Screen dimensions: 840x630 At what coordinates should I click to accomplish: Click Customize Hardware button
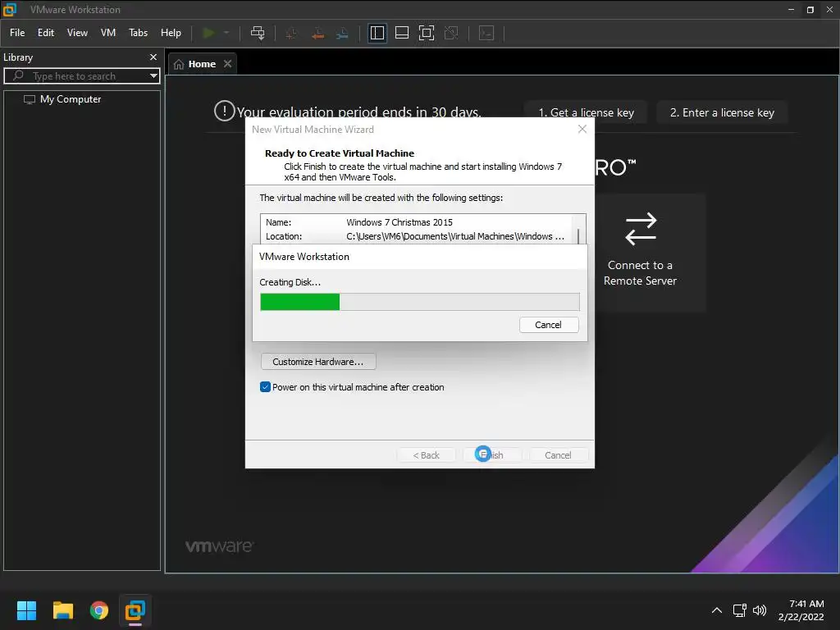pyautogui.click(x=318, y=362)
